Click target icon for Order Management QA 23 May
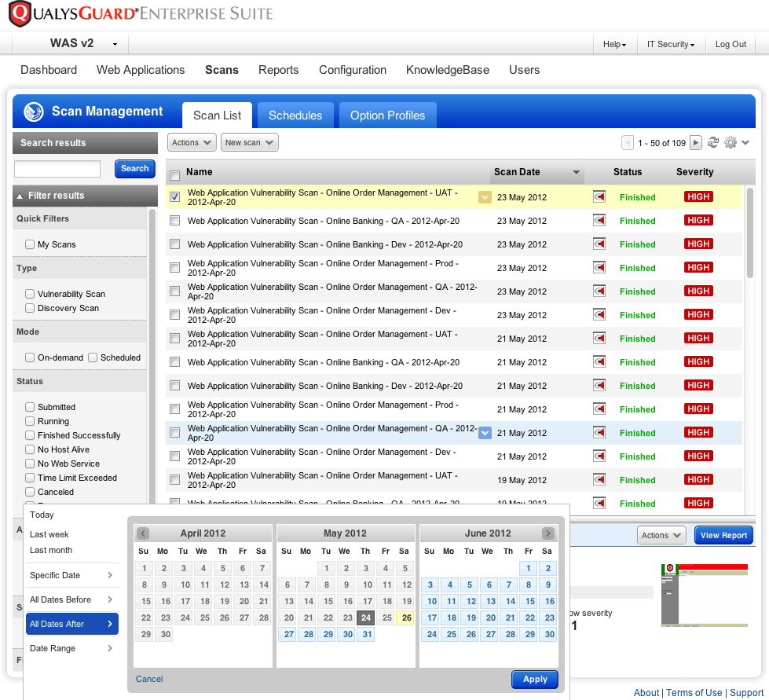 [599, 291]
